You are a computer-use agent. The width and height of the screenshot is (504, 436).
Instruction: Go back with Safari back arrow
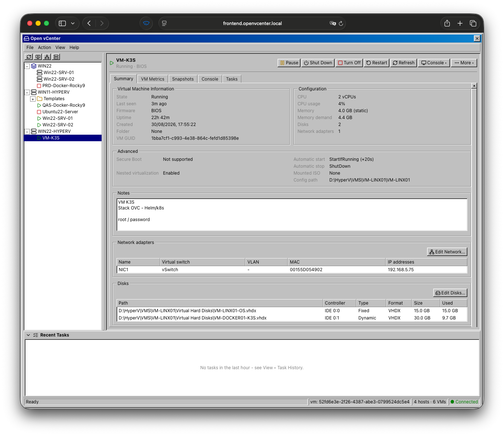pos(89,23)
